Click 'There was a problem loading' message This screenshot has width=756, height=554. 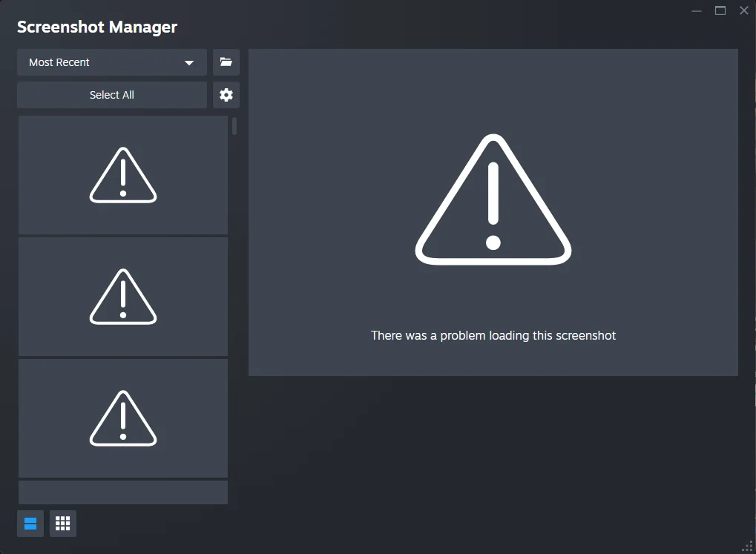(493, 335)
